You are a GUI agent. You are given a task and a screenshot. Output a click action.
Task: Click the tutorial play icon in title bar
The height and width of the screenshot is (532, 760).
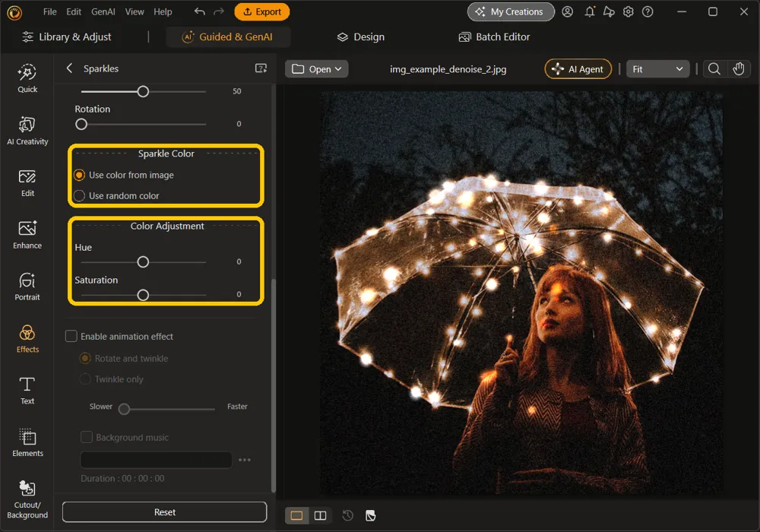[609, 11]
